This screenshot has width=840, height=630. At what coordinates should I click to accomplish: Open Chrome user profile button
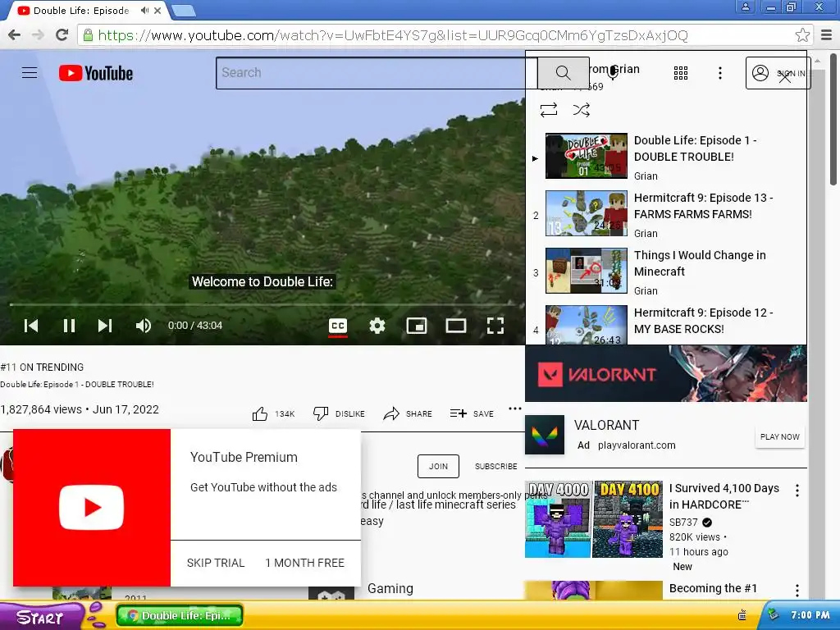point(745,7)
